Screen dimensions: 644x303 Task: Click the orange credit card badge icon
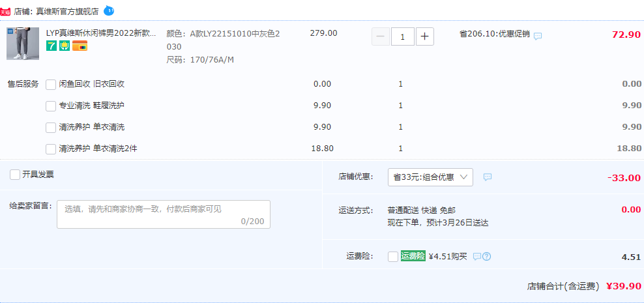tap(80, 46)
